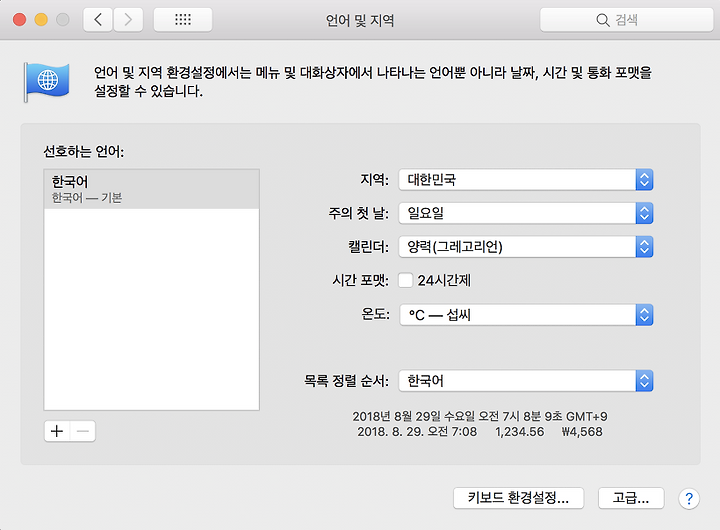Go back with the left chevron button

point(98,20)
